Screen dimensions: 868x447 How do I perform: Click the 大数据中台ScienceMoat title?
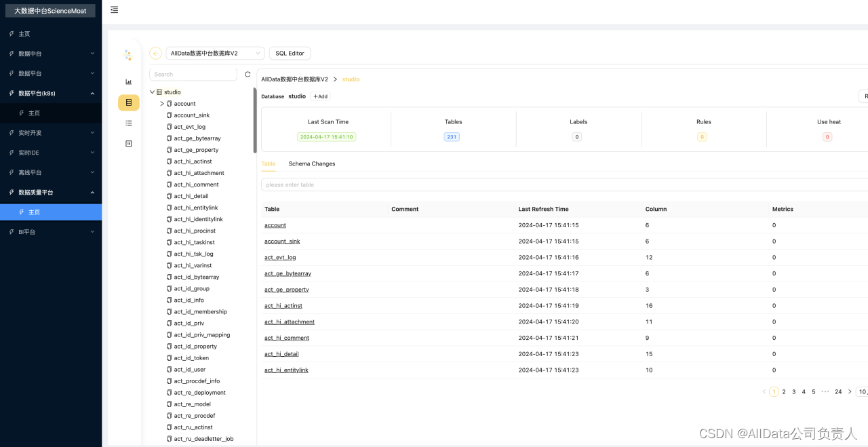(50, 11)
